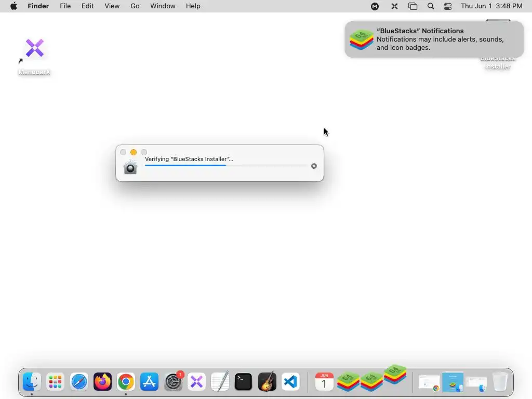Launch Google Chrome from the Dock
The image size is (532, 399).
point(126,382)
